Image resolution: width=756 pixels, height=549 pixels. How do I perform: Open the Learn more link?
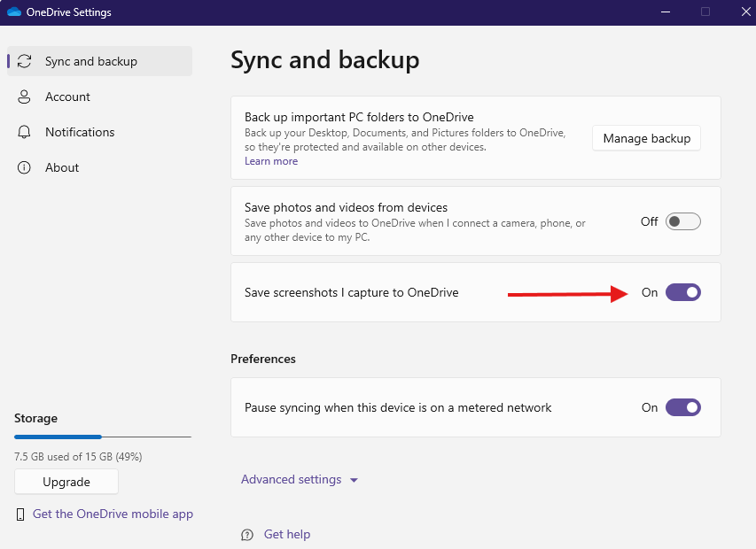pyautogui.click(x=271, y=161)
